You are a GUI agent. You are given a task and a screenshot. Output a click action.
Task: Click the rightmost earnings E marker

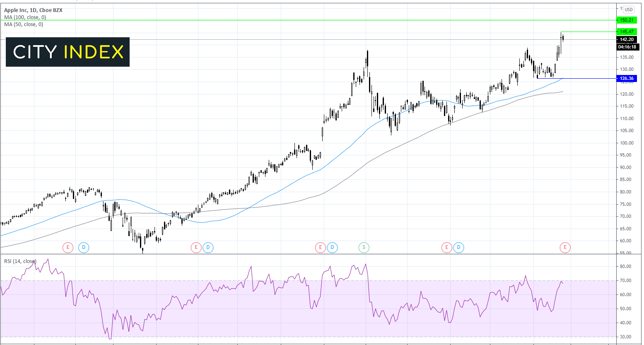pos(565,248)
